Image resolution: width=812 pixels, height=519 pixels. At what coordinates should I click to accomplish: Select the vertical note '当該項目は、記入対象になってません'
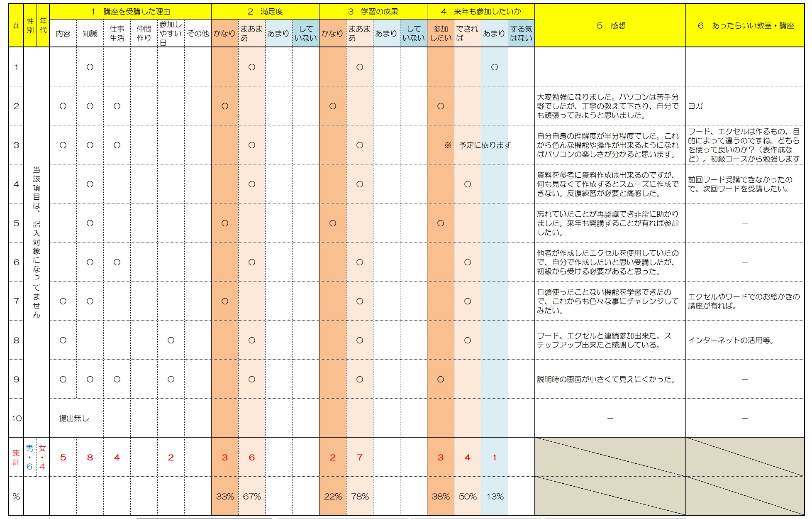(x=37, y=242)
